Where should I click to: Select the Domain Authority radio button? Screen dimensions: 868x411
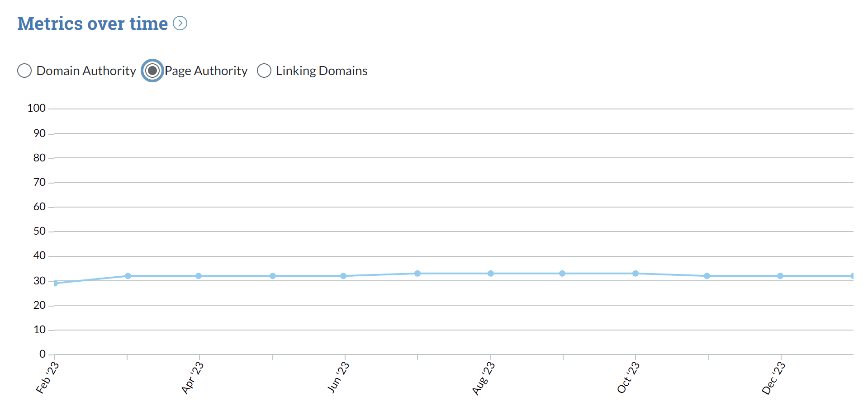(x=24, y=71)
